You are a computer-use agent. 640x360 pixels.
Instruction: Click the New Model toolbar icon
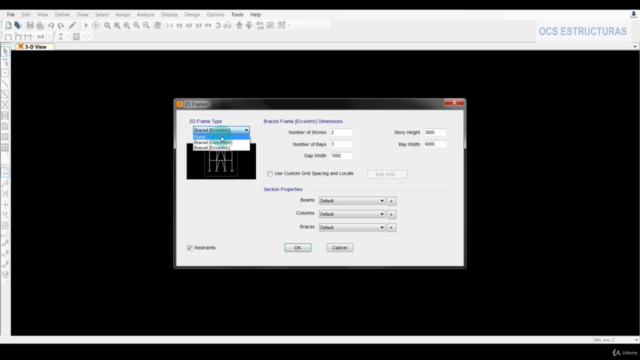click(8, 25)
